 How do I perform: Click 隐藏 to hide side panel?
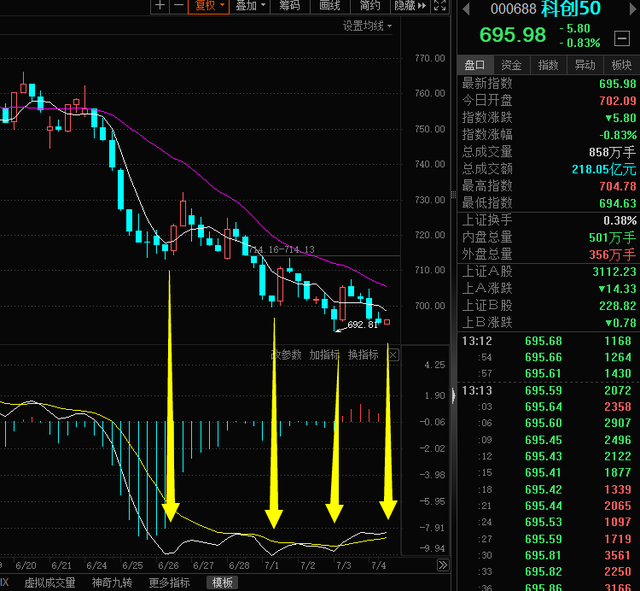(x=410, y=6)
